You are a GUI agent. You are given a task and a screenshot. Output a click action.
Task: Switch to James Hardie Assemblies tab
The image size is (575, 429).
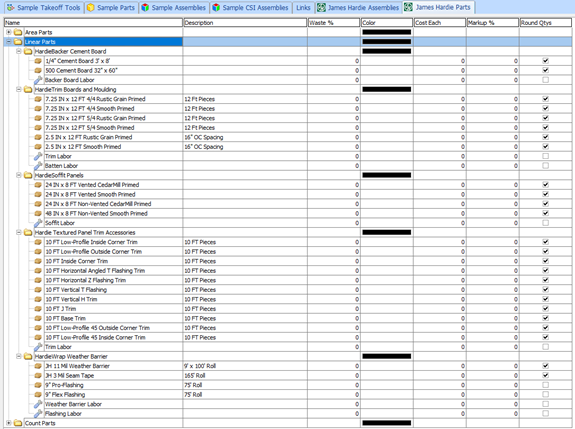358,8
